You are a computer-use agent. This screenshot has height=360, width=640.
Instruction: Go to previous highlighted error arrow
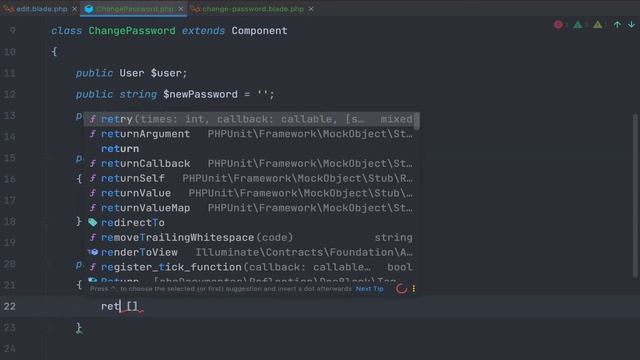617,25
